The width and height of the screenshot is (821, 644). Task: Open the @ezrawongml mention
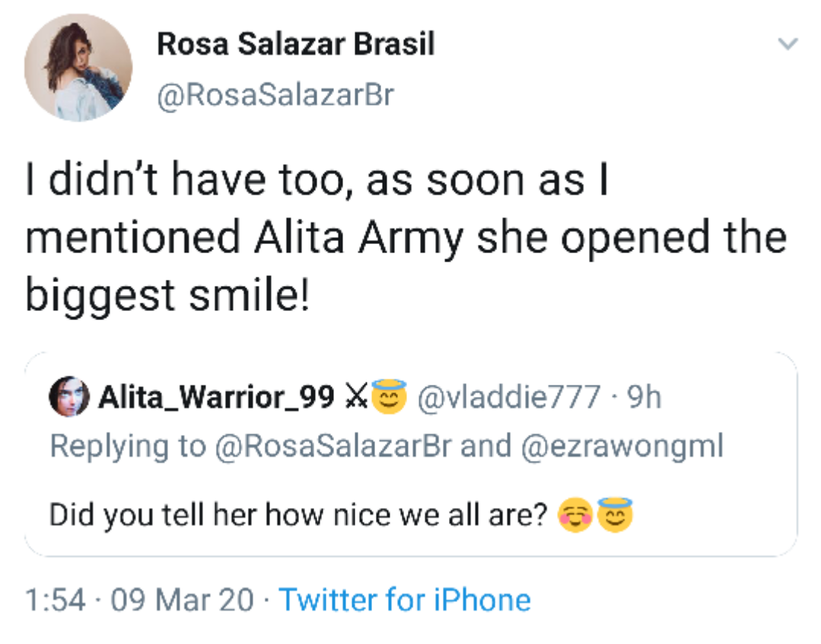621,446
